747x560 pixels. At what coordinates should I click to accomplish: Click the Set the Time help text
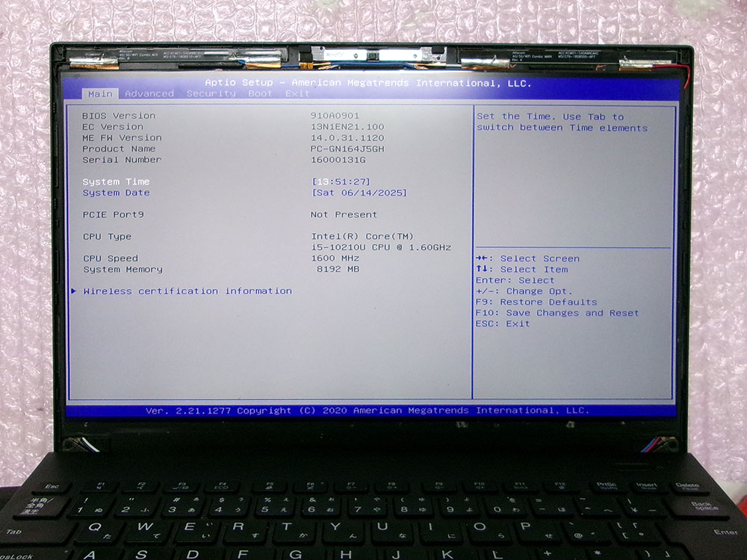562,122
